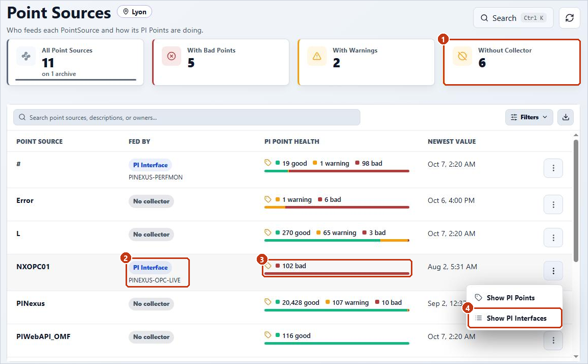Click the tag icon in PIWebAPI_OMF row
The width and height of the screenshot is (588, 364).
coord(268,335)
